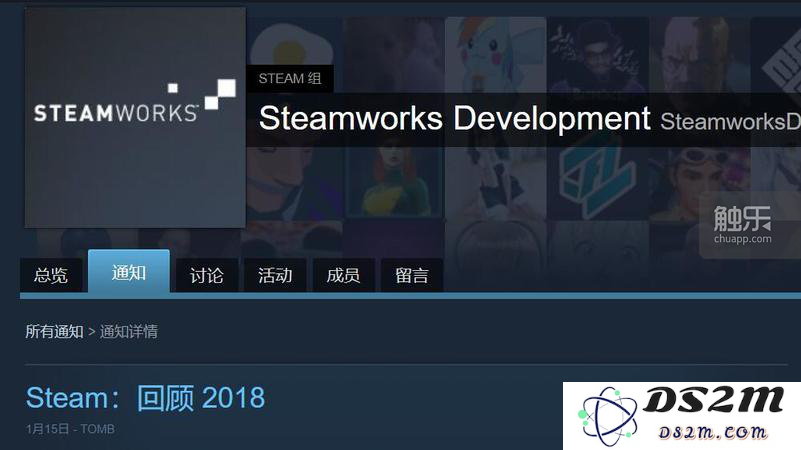Click the teal geometric logo avatar

[x=597, y=181]
